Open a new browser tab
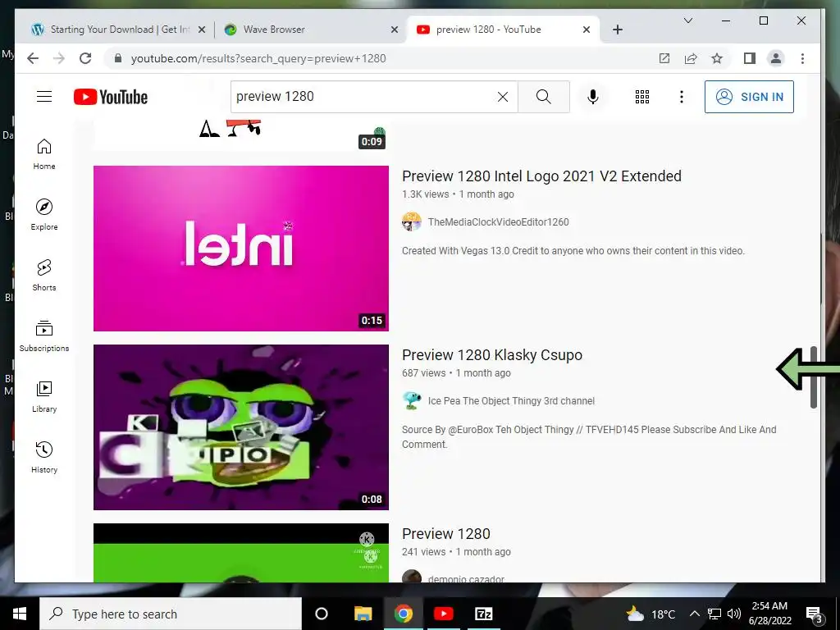Screen dimensions: 840x630 click(x=617, y=30)
